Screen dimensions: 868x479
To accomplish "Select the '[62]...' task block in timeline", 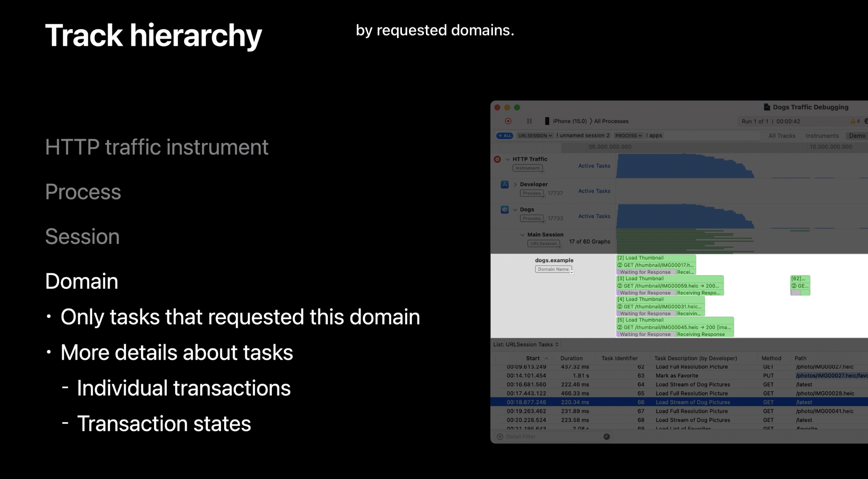I will [x=800, y=279].
